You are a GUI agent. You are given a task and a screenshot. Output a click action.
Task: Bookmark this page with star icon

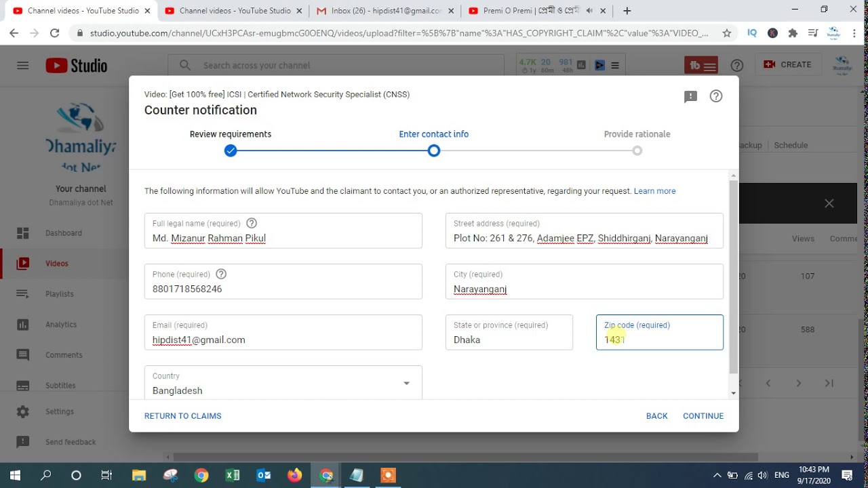727,33
